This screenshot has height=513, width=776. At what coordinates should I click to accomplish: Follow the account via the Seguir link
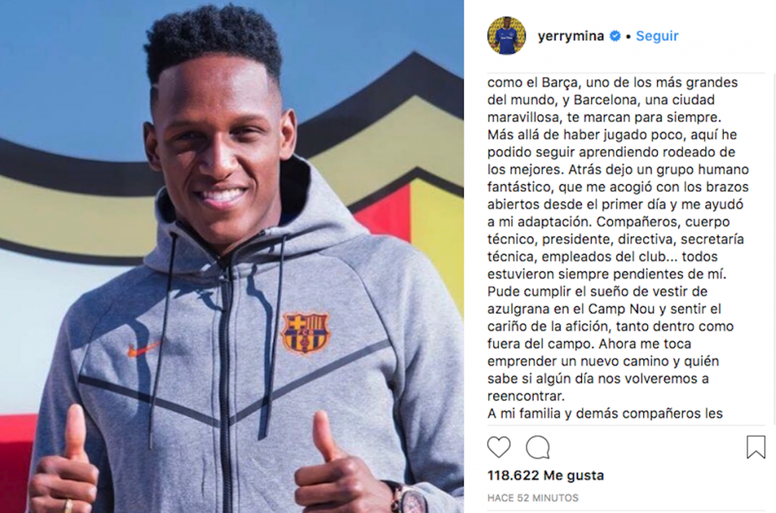pos(657,36)
